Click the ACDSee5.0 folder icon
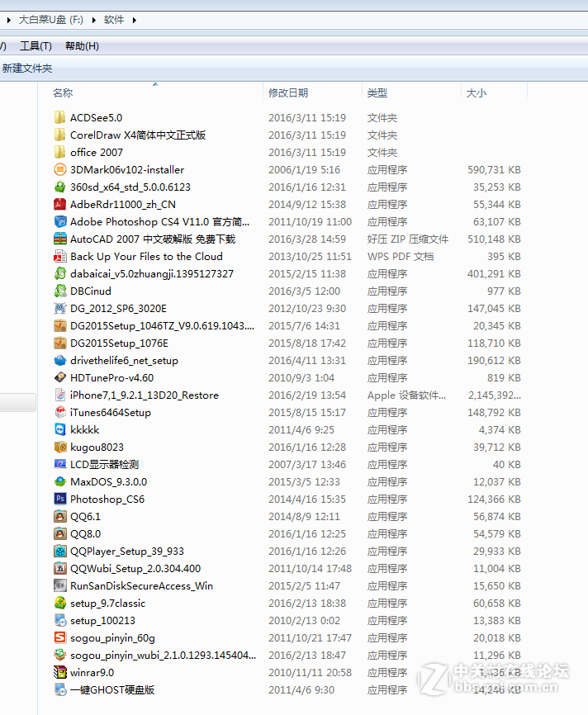 [x=59, y=117]
